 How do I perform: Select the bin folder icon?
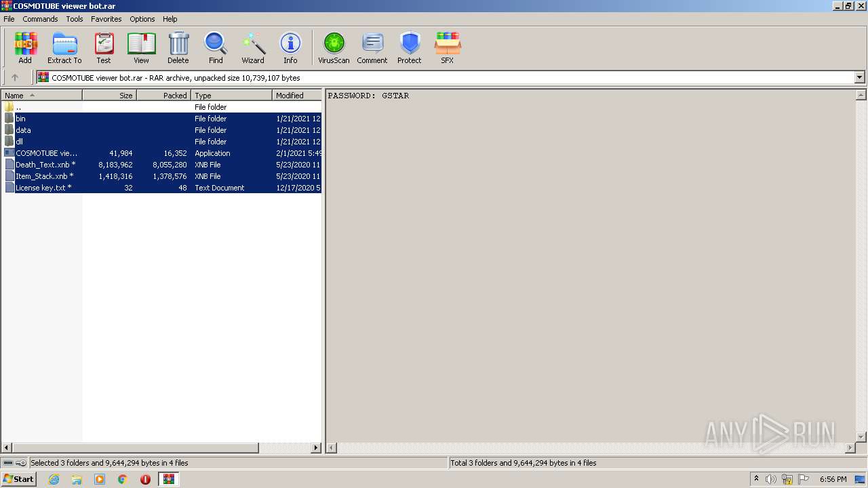[x=9, y=119]
